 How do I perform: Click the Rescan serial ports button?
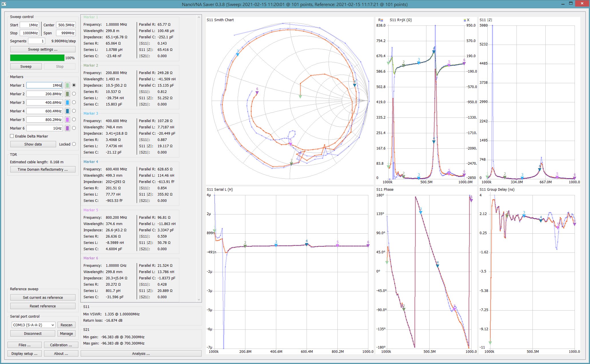coord(67,325)
